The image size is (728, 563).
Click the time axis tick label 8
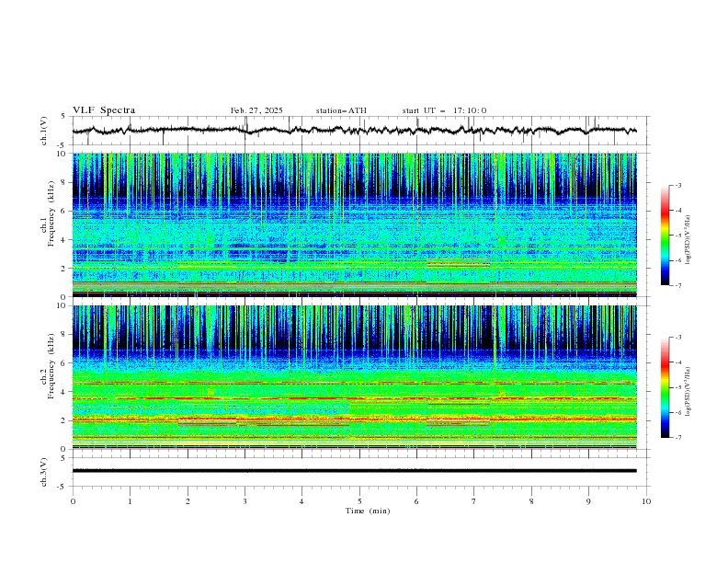coord(531,501)
